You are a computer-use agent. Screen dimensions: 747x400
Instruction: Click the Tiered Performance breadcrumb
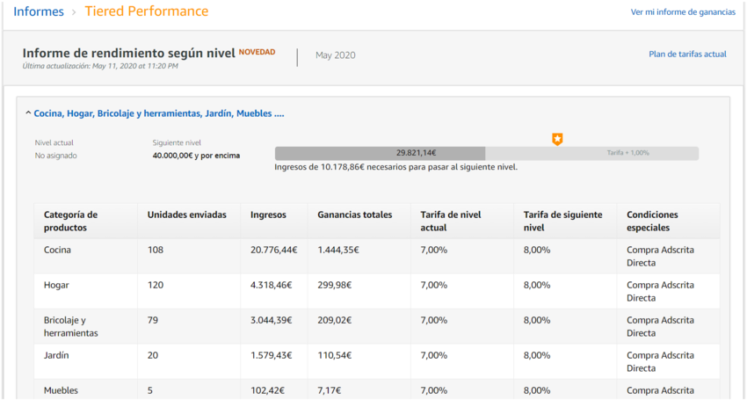tap(147, 11)
